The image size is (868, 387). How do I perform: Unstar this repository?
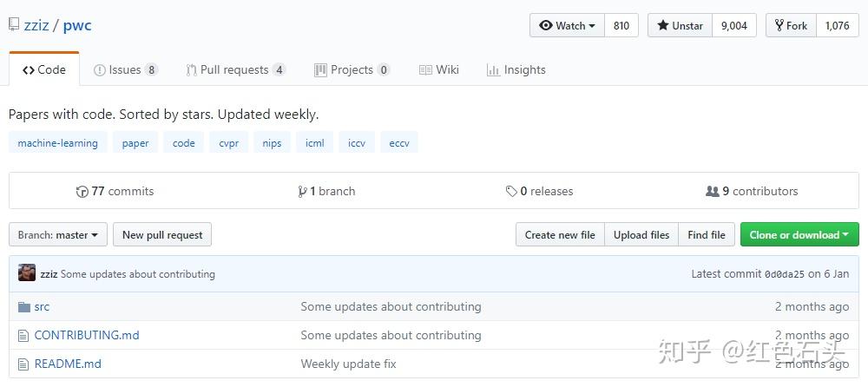click(680, 25)
